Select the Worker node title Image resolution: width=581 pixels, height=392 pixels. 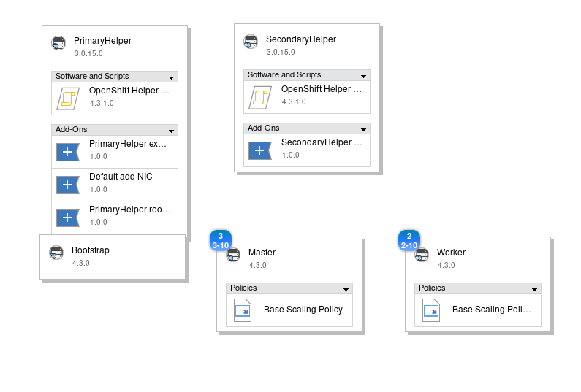click(x=451, y=253)
